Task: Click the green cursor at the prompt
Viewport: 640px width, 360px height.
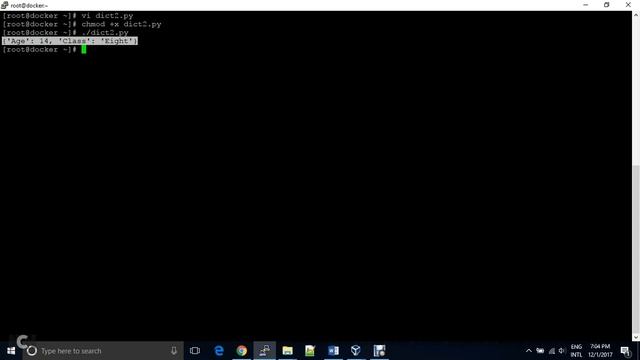Action: [84, 49]
